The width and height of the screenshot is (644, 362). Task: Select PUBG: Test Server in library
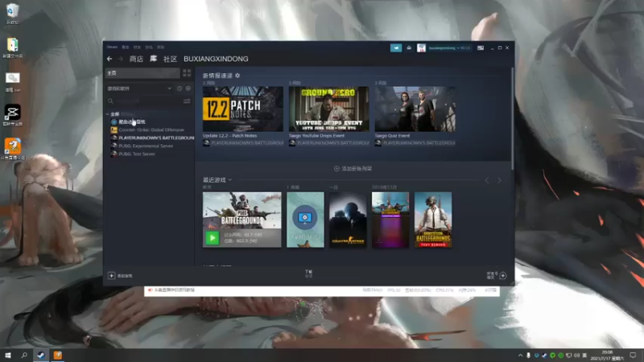pos(133,154)
